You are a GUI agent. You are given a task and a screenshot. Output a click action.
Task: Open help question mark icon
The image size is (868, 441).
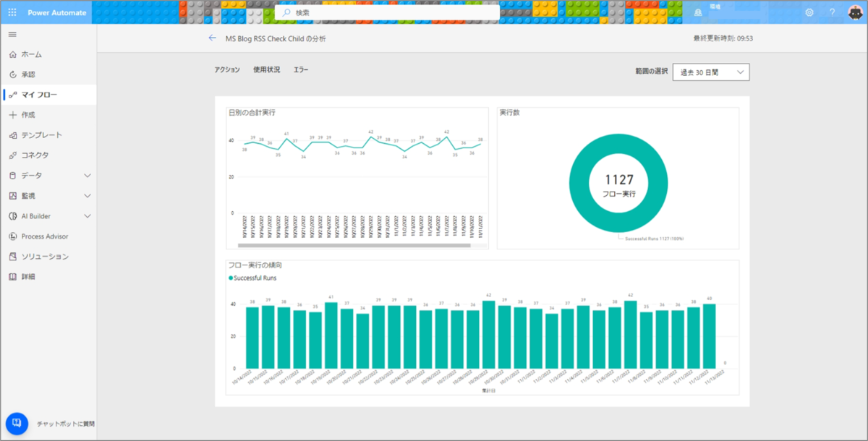[x=833, y=12]
